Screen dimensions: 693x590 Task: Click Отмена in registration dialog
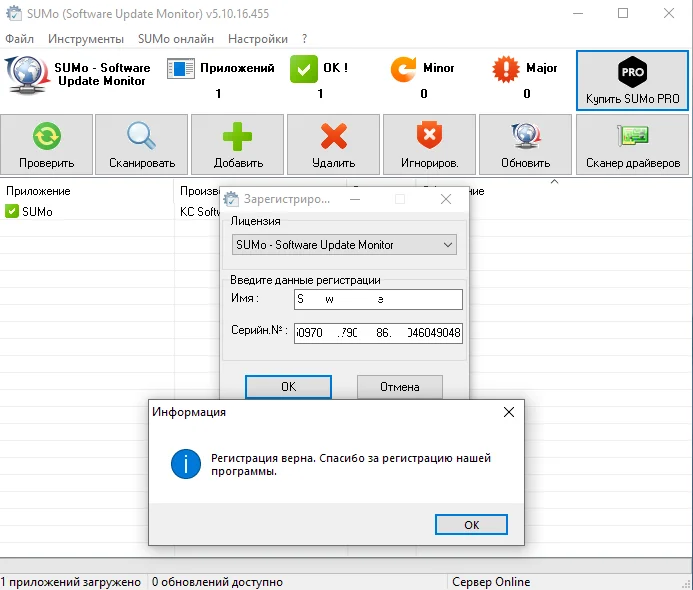click(400, 387)
